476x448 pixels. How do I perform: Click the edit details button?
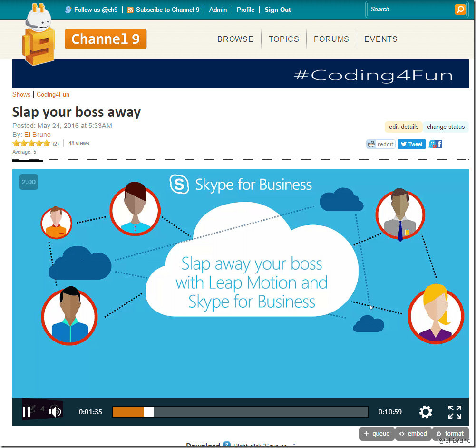coord(403,127)
